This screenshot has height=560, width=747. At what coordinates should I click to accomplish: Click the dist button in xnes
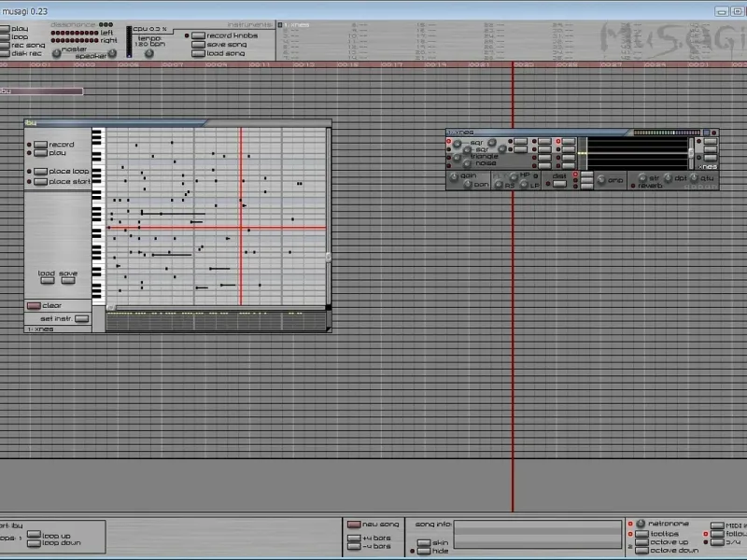[x=559, y=184]
